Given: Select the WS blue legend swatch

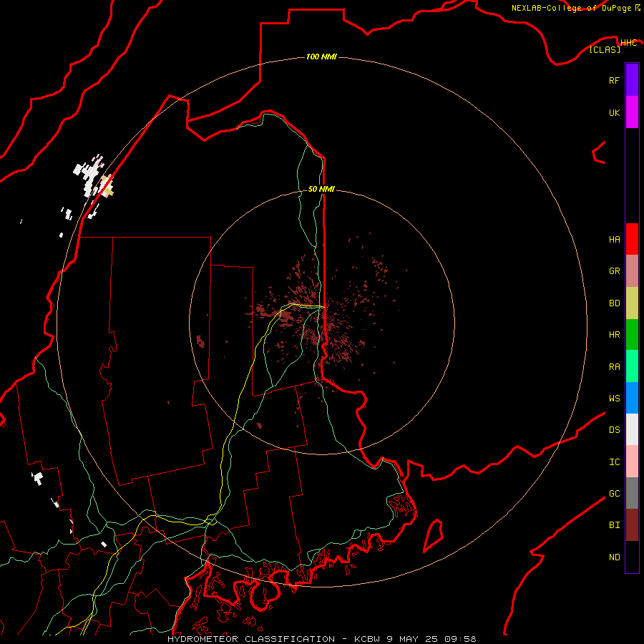Looking at the screenshot, I should pyautogui.click(x=632, y=398).
